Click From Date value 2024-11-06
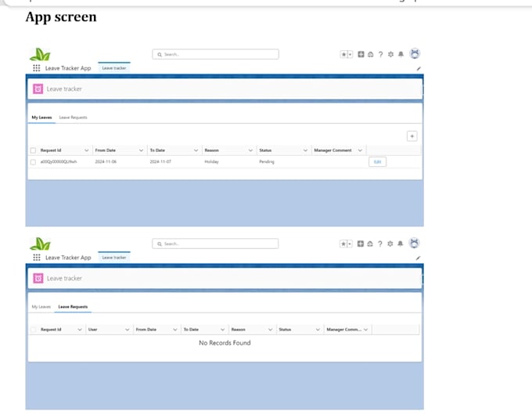 (x=106, y=162)
